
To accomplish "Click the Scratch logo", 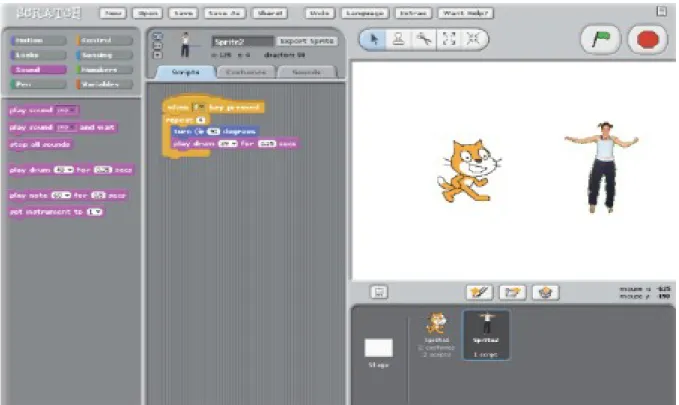I will [48, 13].
